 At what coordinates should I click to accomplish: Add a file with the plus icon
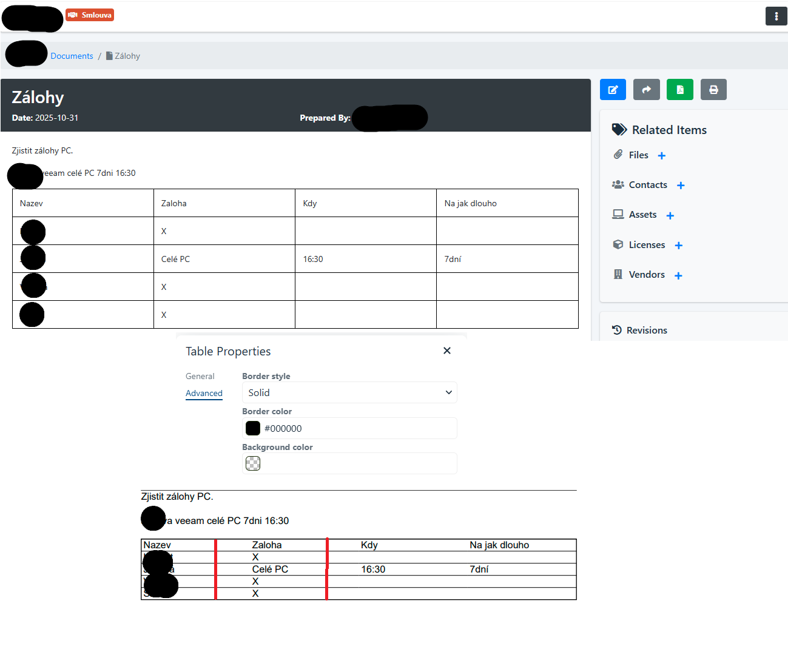(662, 156)
